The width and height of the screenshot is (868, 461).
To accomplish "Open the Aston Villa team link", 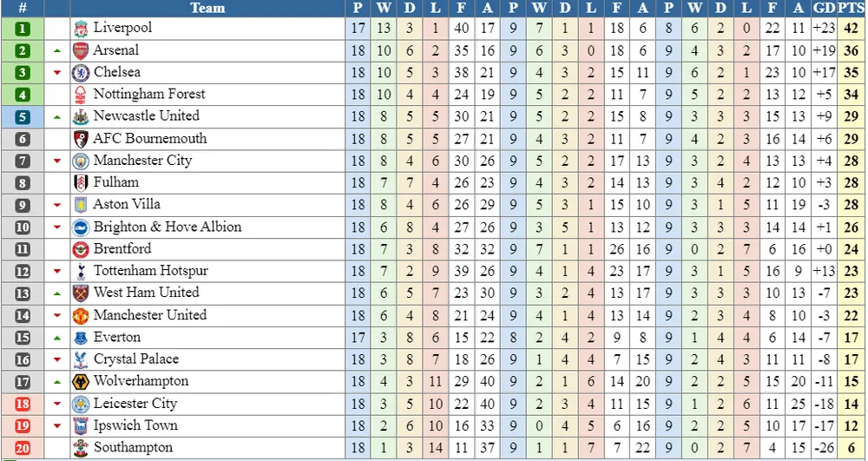I will tap(127, 205).
